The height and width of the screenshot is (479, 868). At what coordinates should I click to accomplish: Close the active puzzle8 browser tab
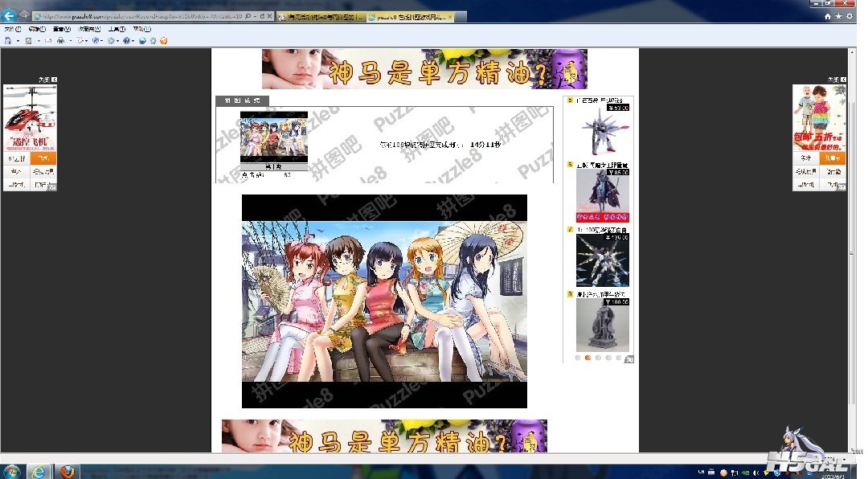click(450, 17)
